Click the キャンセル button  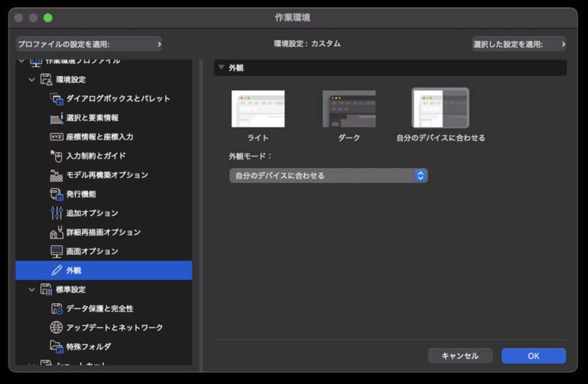[460, 356]
